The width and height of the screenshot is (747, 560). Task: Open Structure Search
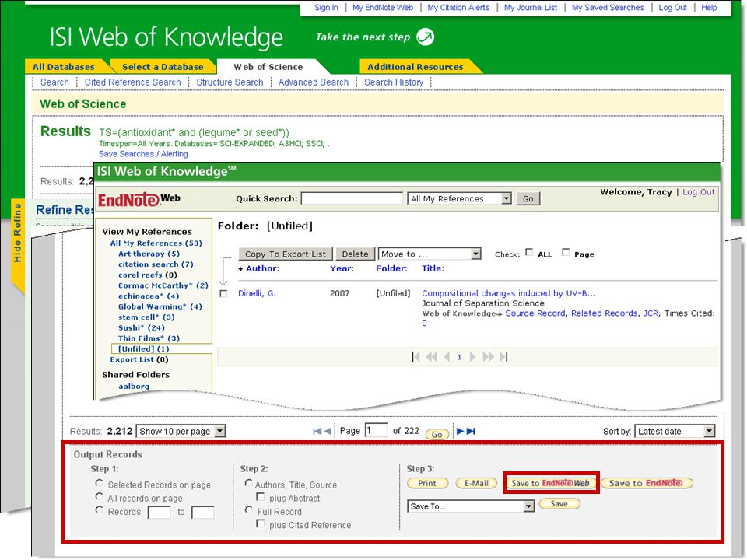point(230,82)
